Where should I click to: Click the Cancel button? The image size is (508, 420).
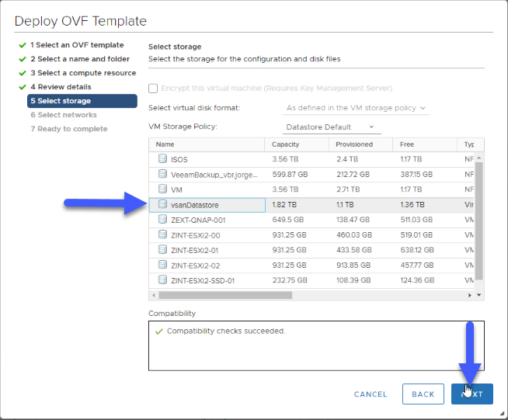[x=371, y=394]
